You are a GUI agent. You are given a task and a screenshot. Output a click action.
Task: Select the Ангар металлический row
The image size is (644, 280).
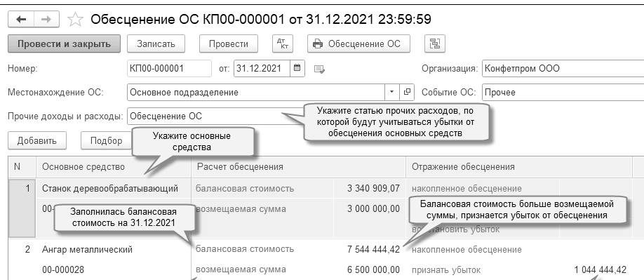click(x=87, y=250)
